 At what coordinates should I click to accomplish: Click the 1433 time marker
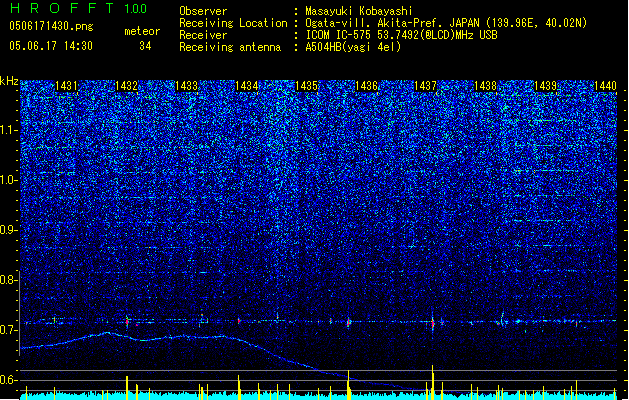(x=187, y=86)
